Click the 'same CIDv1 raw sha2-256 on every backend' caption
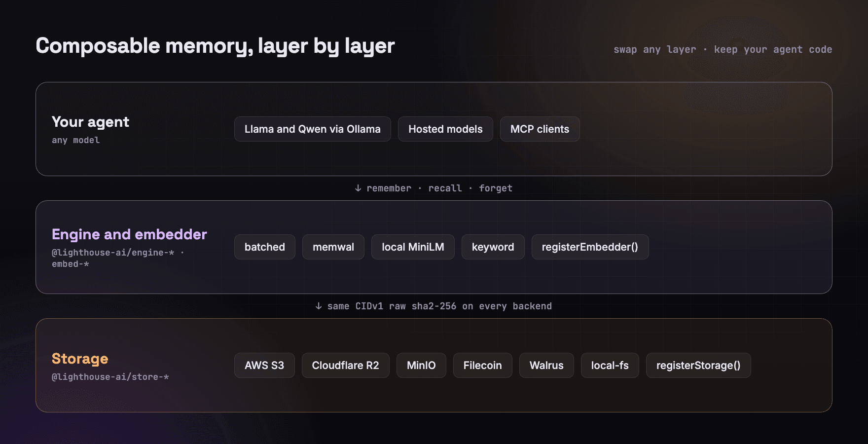 (x=439, y=306)
